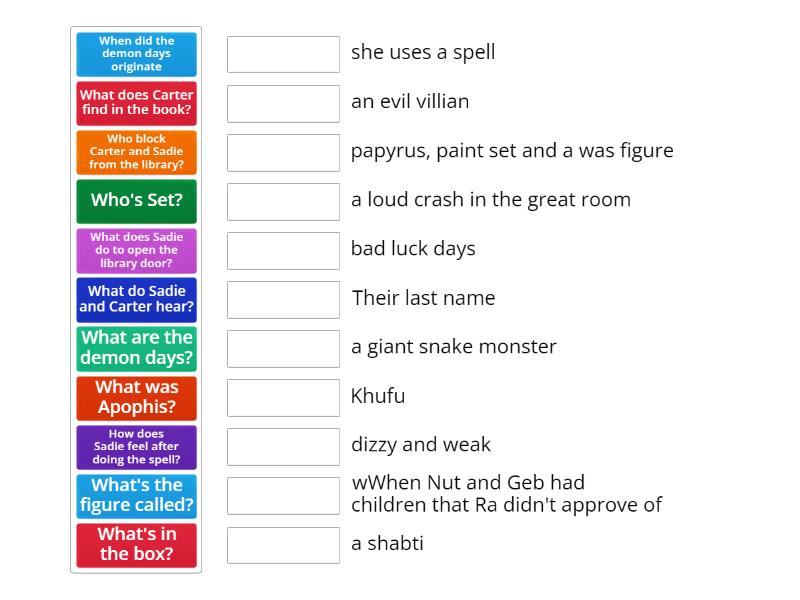Select the green 'Who's Set?' tile

point(136,201)
